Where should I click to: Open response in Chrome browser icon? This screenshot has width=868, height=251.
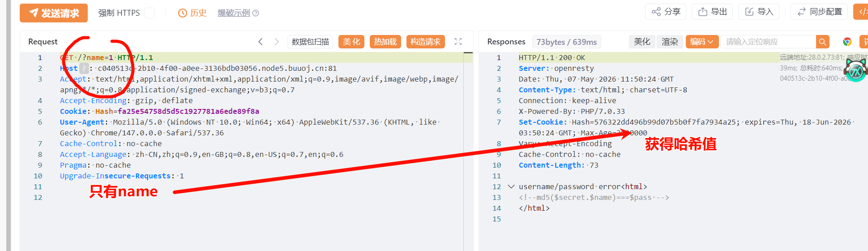(847, 42)
